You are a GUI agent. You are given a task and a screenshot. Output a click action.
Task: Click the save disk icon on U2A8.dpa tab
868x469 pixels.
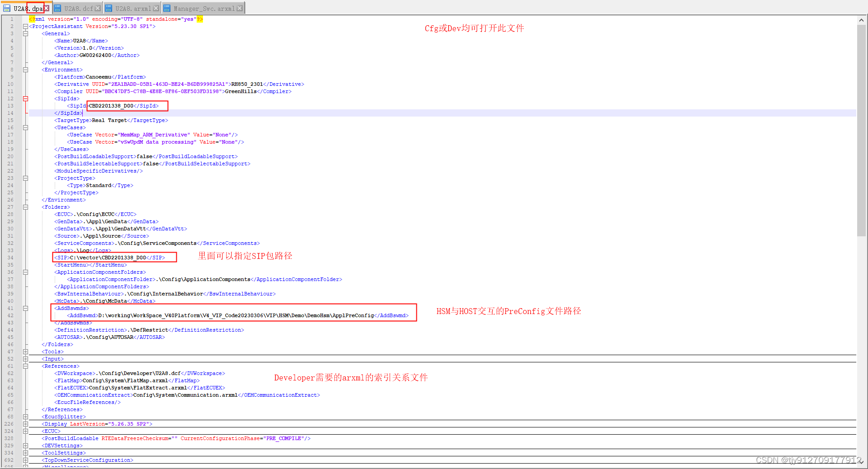[7, 8]
